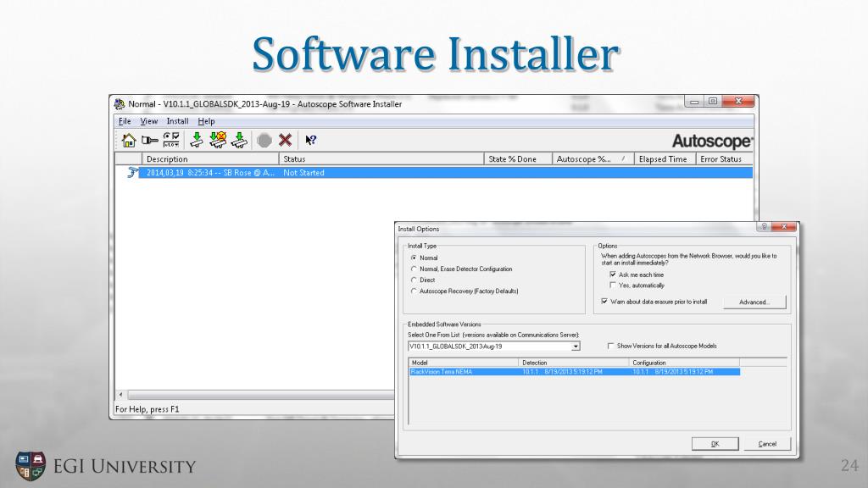
Task: Toggle Warn about data erasure prior to install
Action: pyautogui.click(x=604, y=302)
